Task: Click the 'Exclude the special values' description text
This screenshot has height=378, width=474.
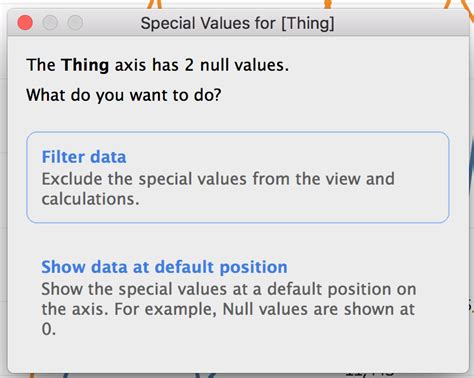Action: [x=218, y=189]
